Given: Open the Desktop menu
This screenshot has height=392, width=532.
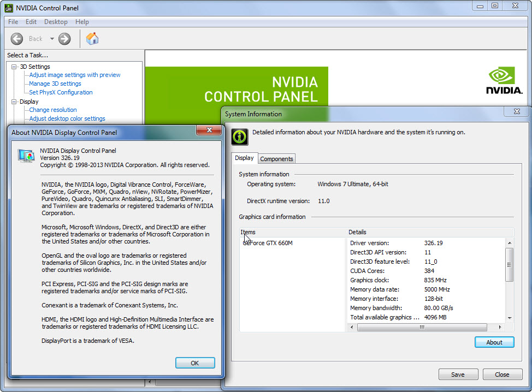Looking at the screenshot, I should point(56,22).
